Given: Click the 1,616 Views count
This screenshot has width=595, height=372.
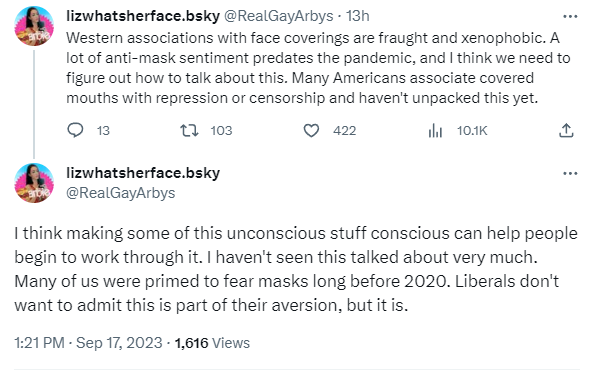Looking at the screenshot, I should coord(212,343).
